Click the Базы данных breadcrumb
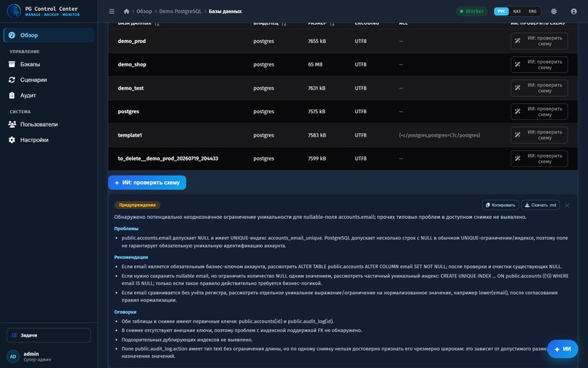 [x=225, y=11]
